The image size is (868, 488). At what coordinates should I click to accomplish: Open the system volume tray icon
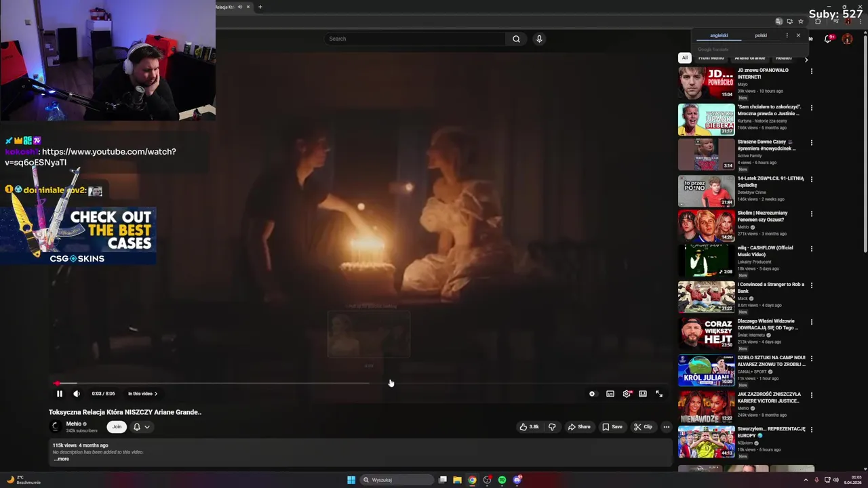click(835, 480)
